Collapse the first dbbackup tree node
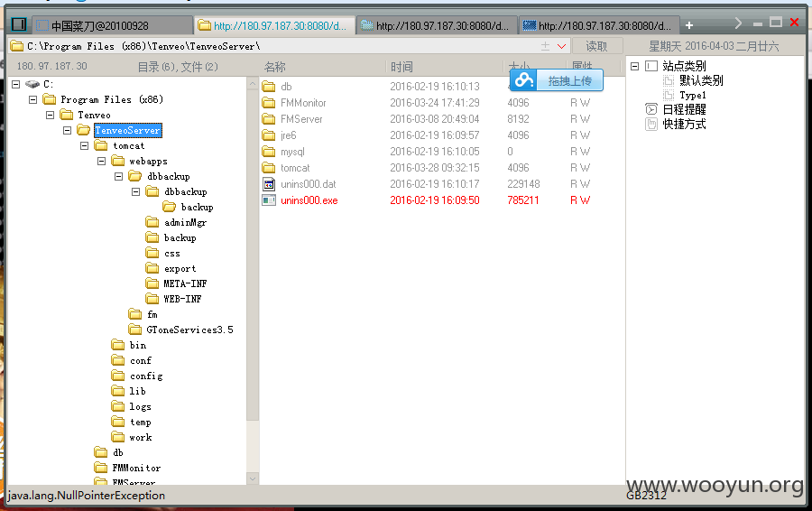This screenshot has height=511, width=812. pyautogui.click(x=118, y=176)
